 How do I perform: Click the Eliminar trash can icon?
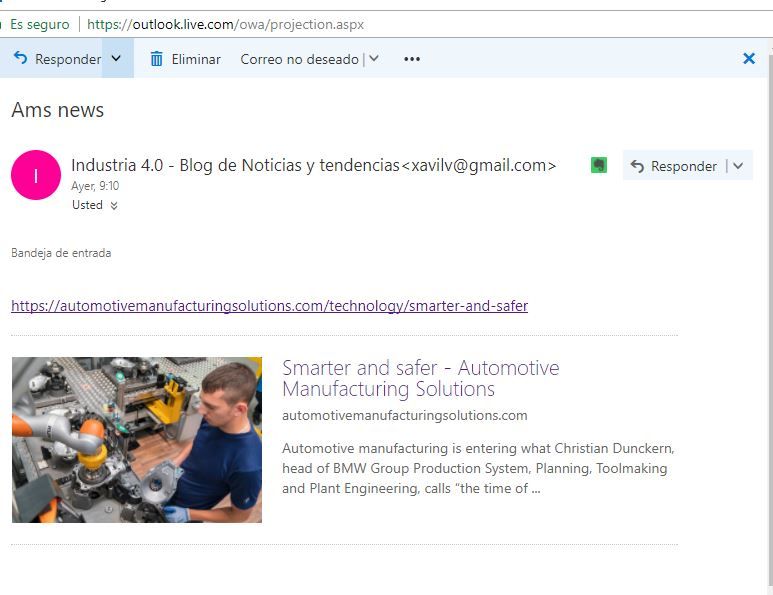coord(156,59)
